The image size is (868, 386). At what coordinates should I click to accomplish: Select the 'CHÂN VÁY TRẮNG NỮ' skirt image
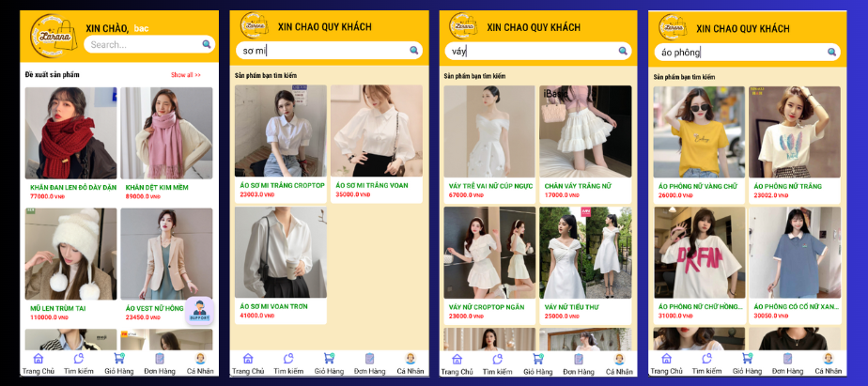point(585,131)
